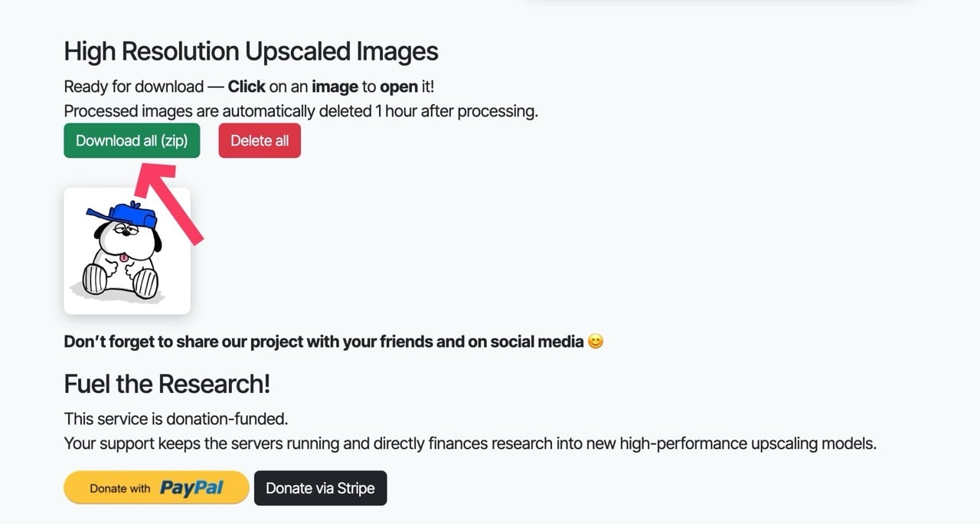The image size is (980, 524).
Task: Click the yellow Donate with PayPal pill
Action: [155, 488]
